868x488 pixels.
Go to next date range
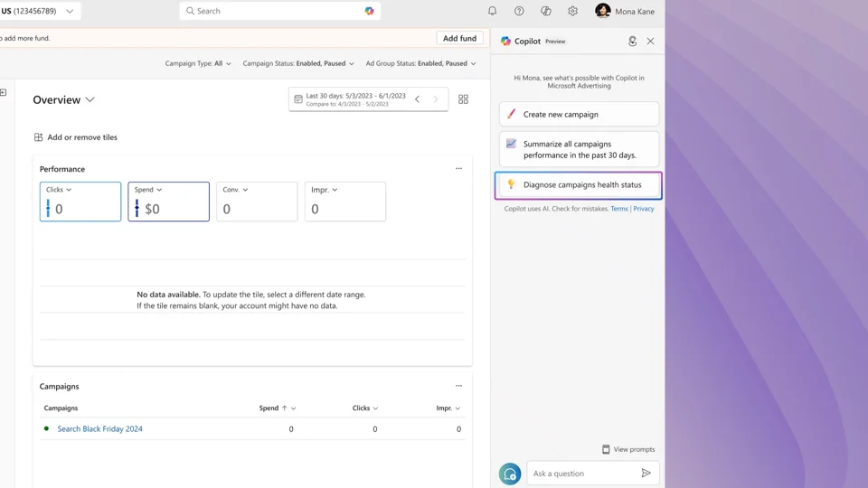coord(436,99)
